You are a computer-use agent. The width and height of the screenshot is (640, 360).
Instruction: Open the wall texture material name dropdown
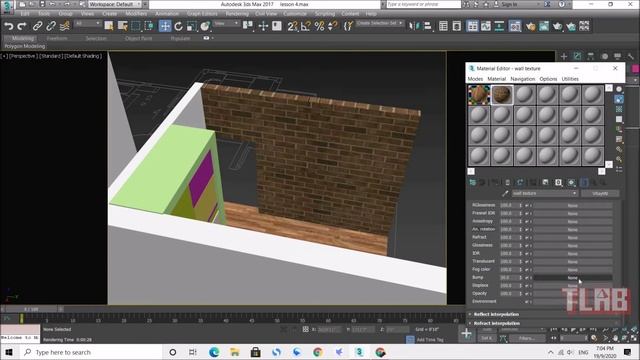[x=544, y=193]
